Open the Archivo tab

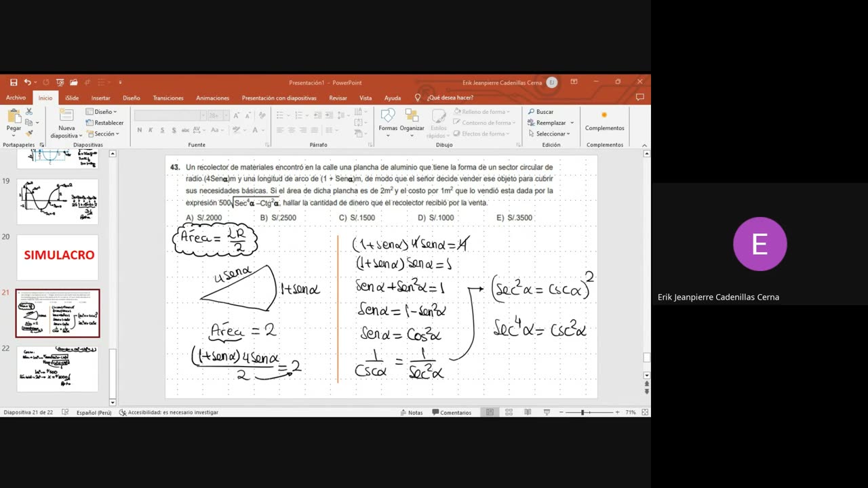pos(16,98)
